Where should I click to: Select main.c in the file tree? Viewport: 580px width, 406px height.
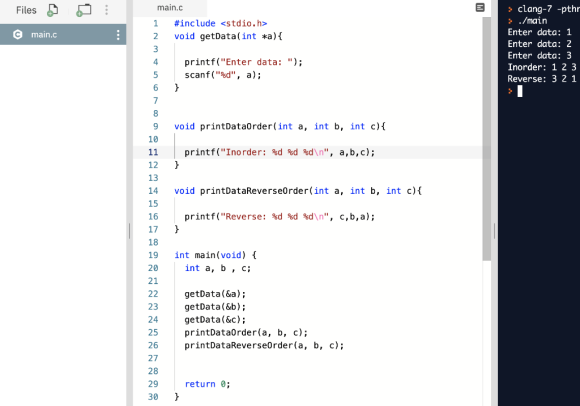[63, 34]
